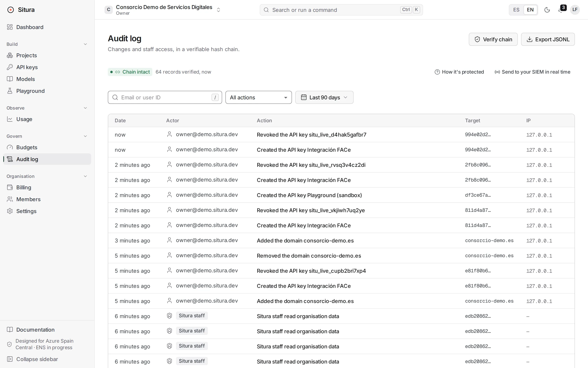Click the Actor column header
This screenshot has width=588, height=368.
click(x=173, y=120)
